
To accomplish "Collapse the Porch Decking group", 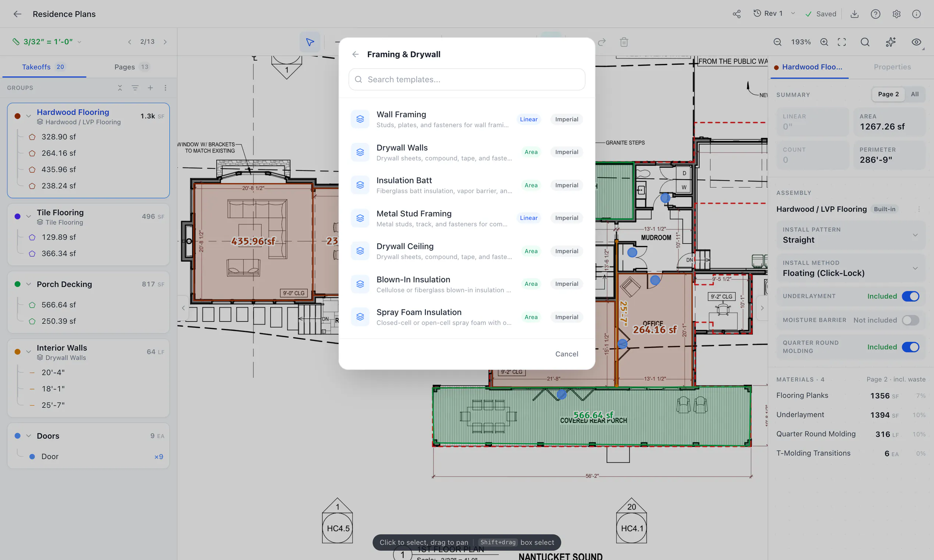I will (29, 284).
